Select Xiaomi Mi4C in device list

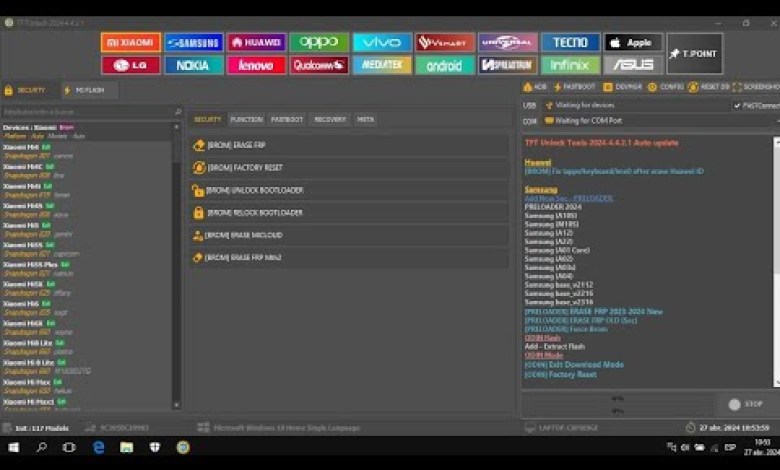[x=87, y=171]
